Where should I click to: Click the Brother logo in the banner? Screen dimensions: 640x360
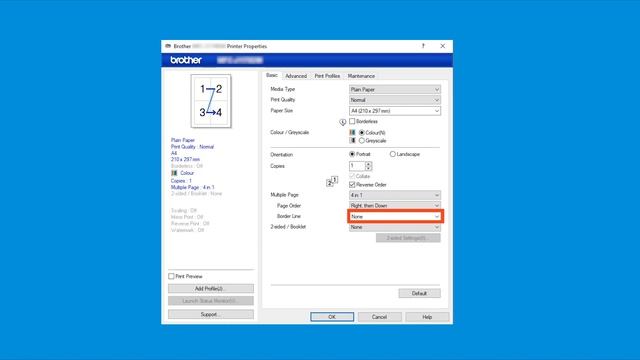pos(186,60)
